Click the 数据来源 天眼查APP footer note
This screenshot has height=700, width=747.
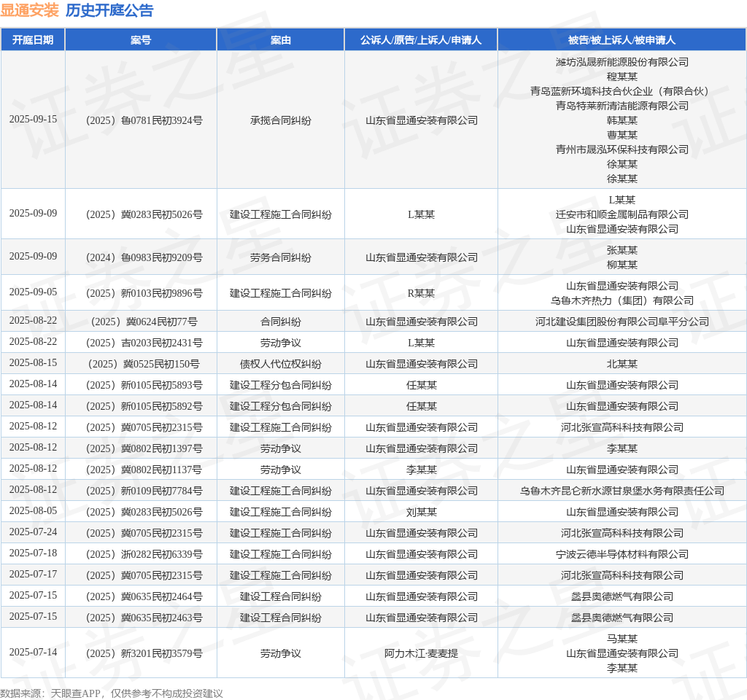coord(112,693)
